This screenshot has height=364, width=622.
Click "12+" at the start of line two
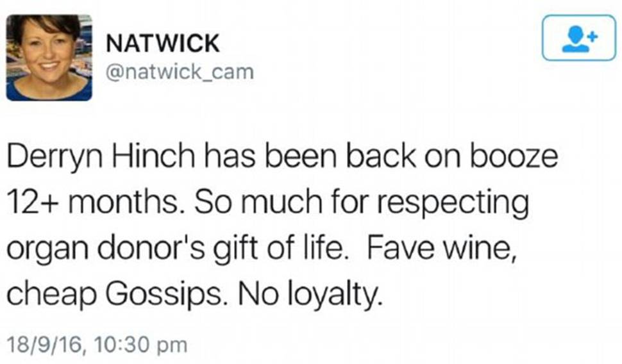[33, 203]
